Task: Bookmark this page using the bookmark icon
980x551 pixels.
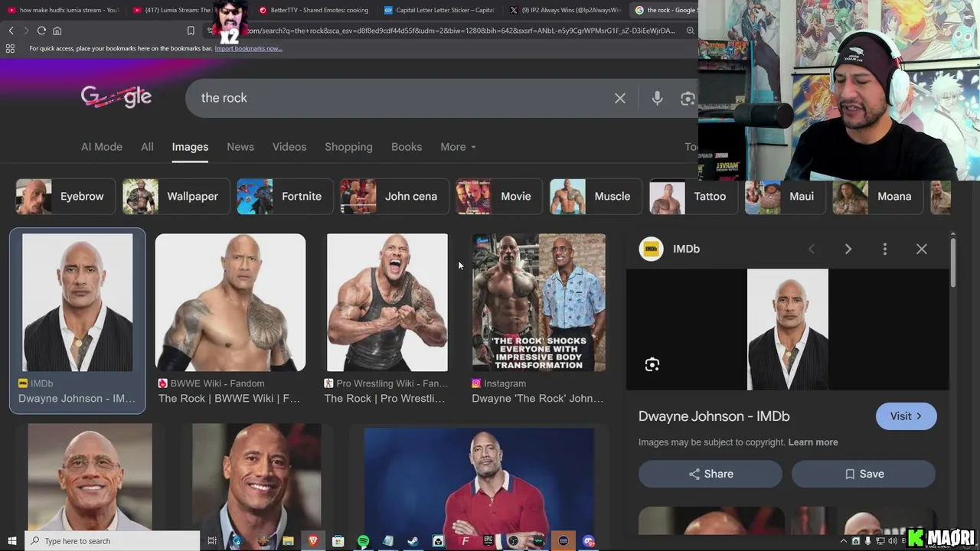Action: click(x=191, y=31)
